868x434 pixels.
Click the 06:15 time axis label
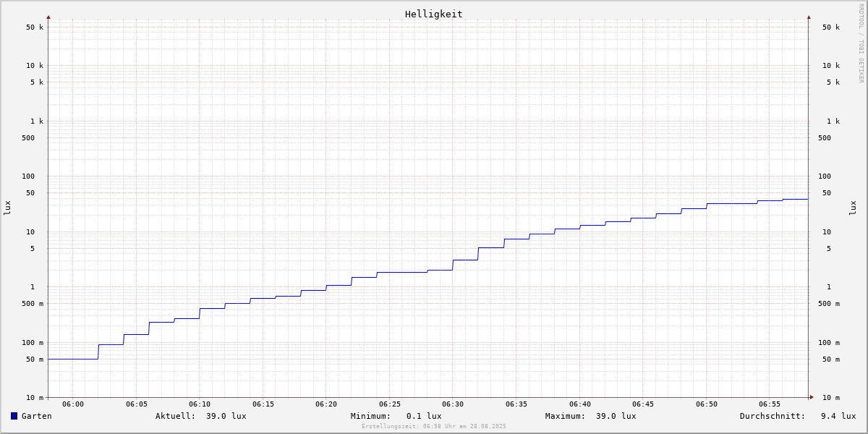pos(263,404)
